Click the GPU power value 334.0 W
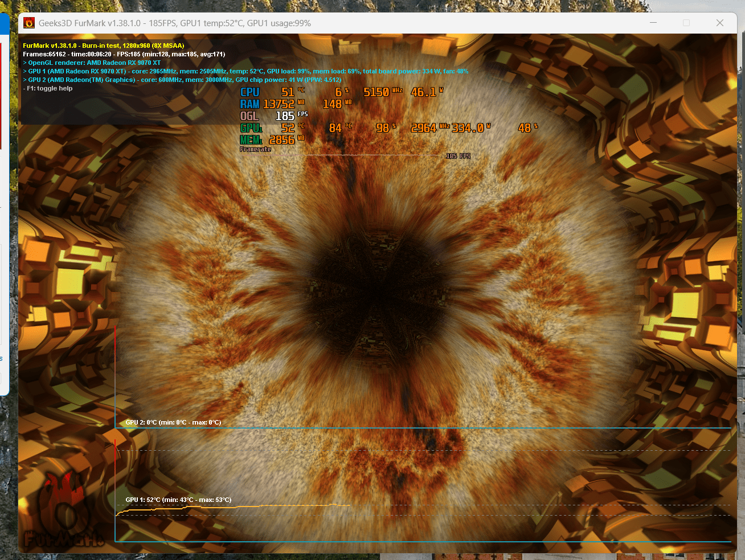The height and width of the screenshot is (560, 745). (471, 128)
